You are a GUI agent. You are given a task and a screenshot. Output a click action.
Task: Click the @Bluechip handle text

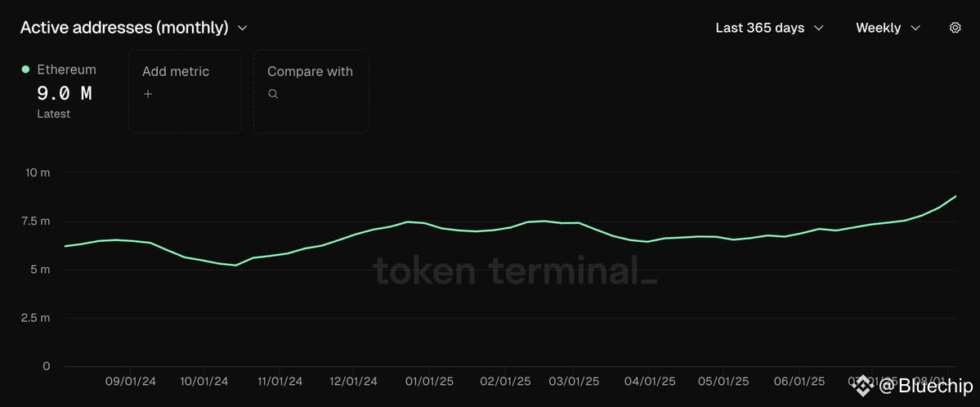coord(926,387)
